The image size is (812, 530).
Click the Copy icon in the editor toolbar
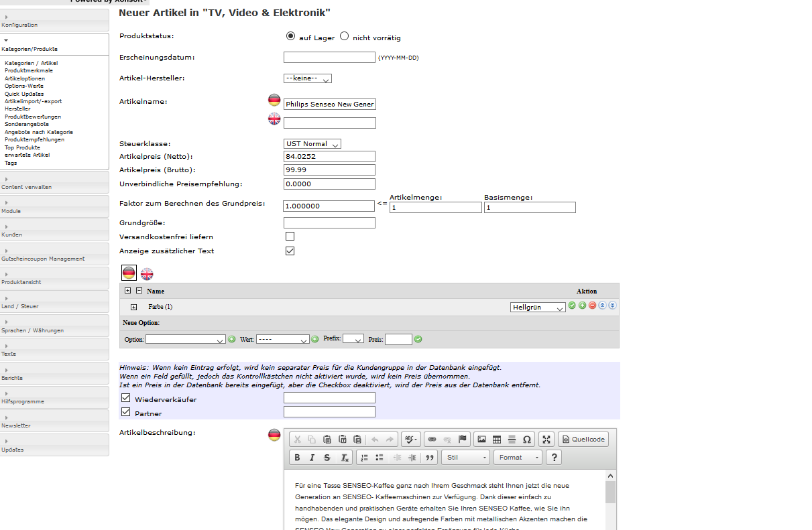pyautogui.click(x=312, y=440)
